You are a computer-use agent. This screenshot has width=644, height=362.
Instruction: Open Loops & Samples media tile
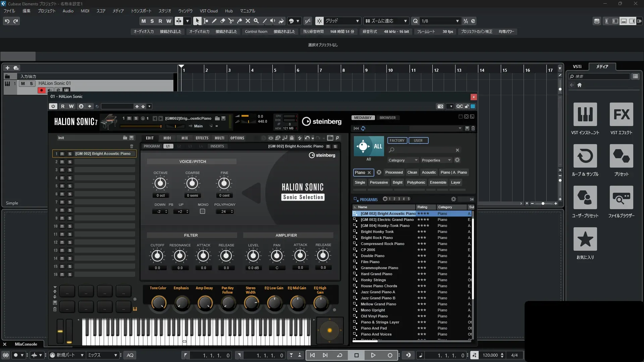585,156
